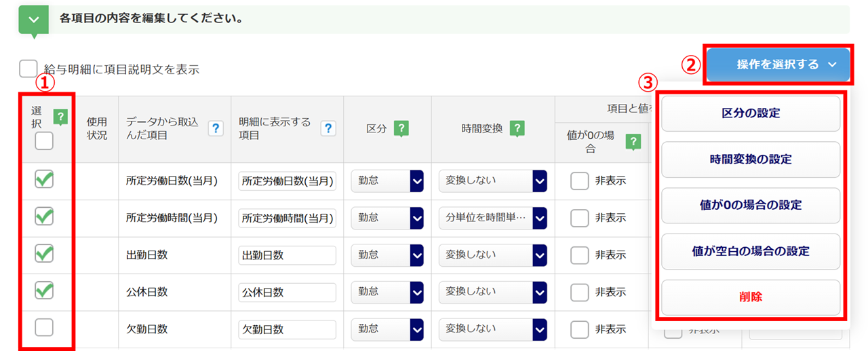This screenshot has height=351, width=868.
Task: Click the red 削除 menu button
Action: point(751,297)
